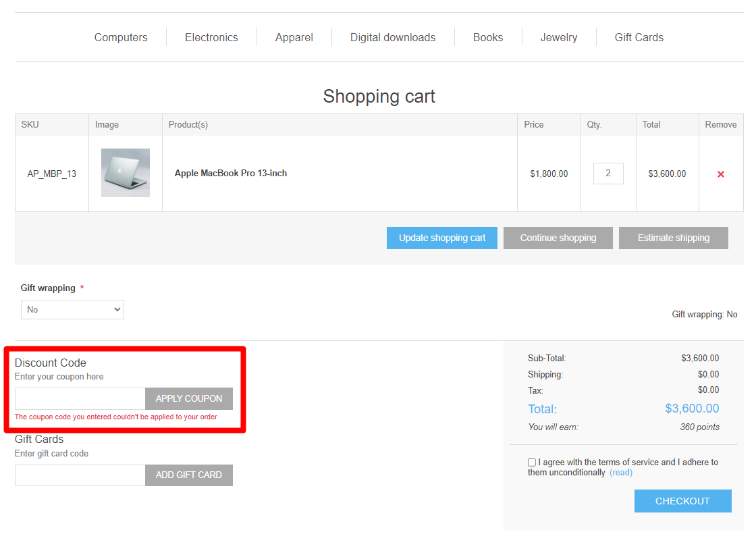Browse the Books category
Screen dimensions: 756x553
tap(488, 38)
